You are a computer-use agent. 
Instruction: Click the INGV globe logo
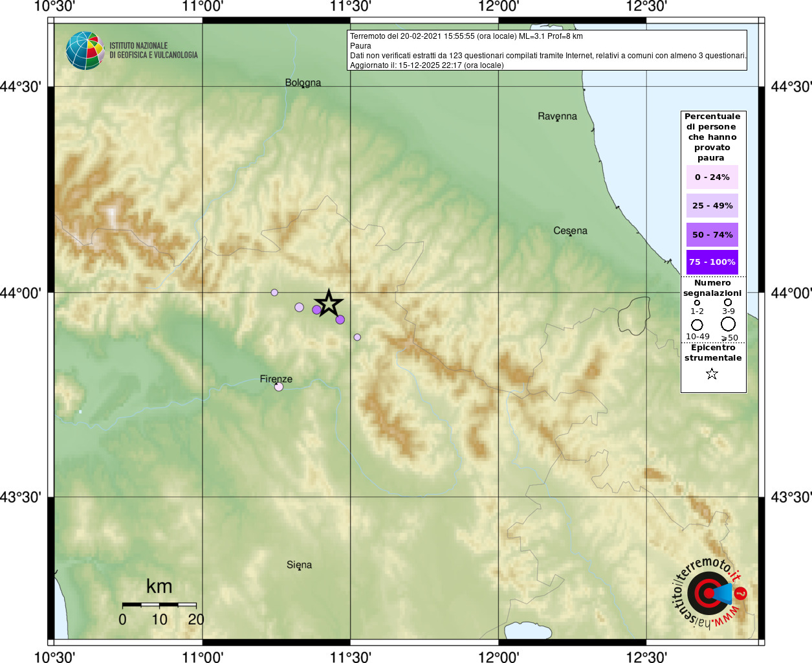(85, 51)
